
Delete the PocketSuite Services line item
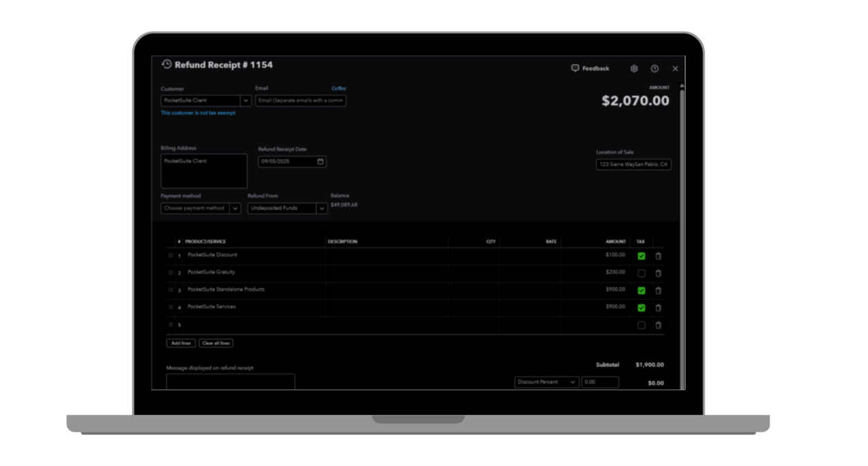point(658,308)
